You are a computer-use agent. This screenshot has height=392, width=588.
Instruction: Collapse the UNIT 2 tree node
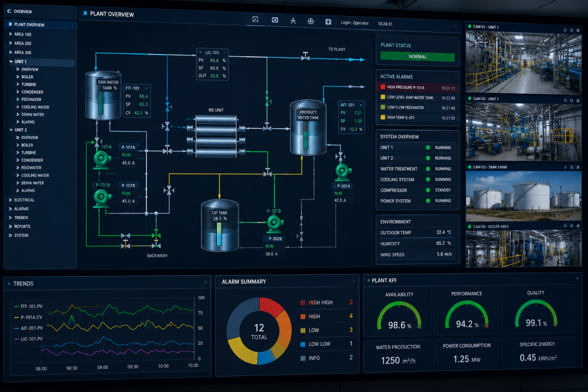coord(11,130)
